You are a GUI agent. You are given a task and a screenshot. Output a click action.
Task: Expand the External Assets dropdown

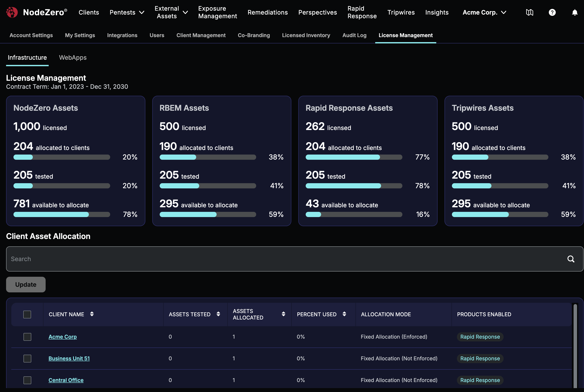(171, 12)
